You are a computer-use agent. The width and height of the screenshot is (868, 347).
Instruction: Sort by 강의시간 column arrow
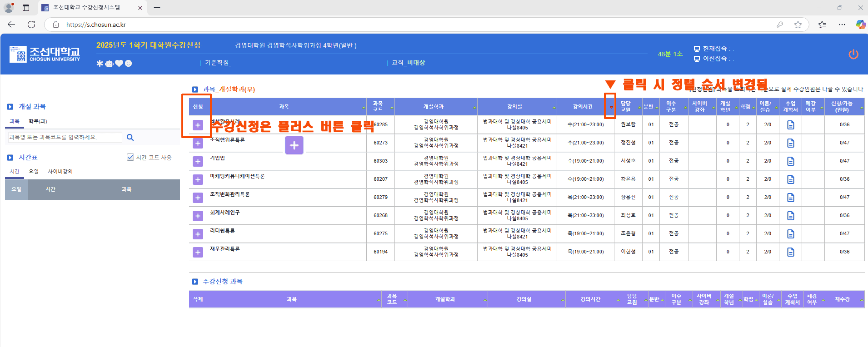[x=611, y=107]
